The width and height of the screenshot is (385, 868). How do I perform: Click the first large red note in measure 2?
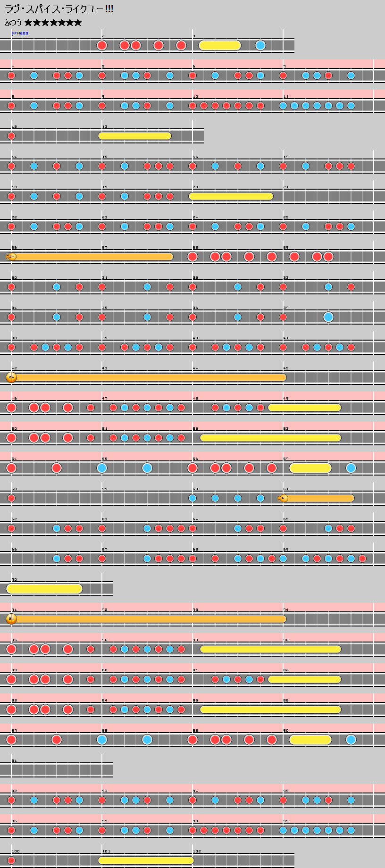[102, 45]
